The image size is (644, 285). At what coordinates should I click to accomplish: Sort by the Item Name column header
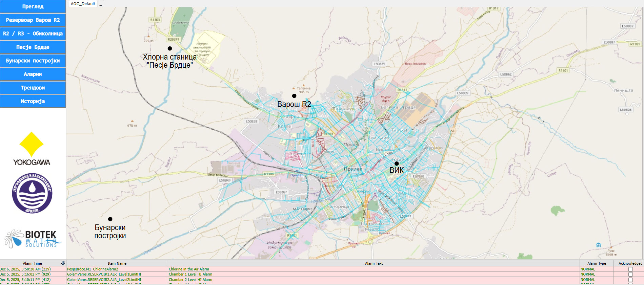coord(117,263)
